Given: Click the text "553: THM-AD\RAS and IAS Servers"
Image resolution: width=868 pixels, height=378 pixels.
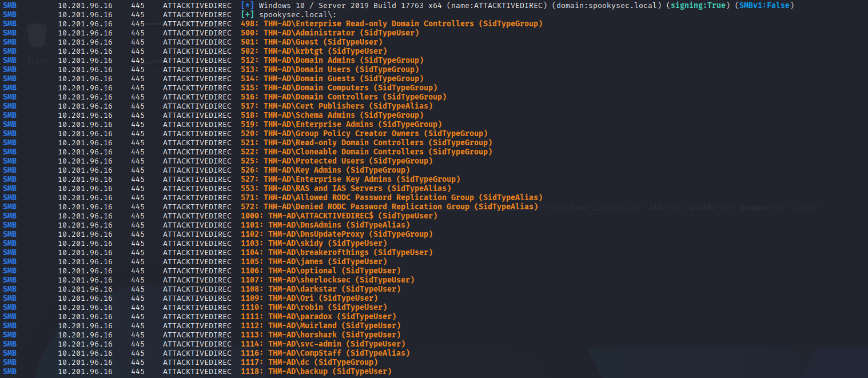Looking at the screenshot, I should (x=312, y=188).
